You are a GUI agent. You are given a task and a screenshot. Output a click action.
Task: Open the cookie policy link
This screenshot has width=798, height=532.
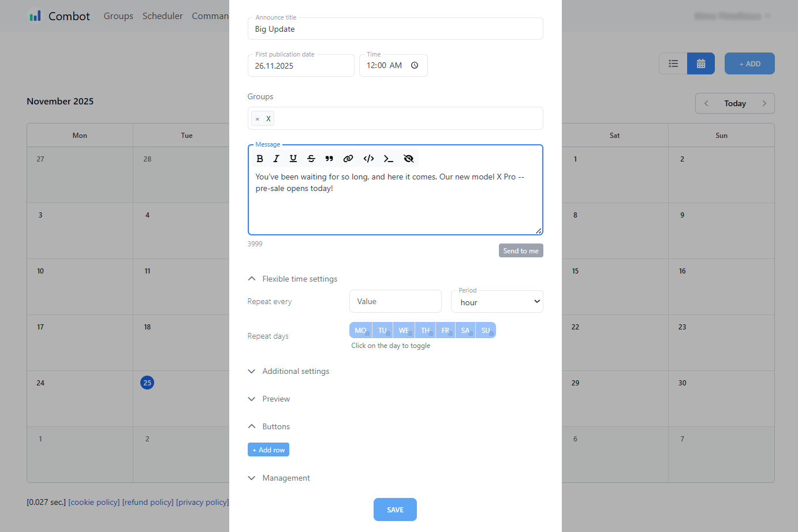click(x=94, y=502)
